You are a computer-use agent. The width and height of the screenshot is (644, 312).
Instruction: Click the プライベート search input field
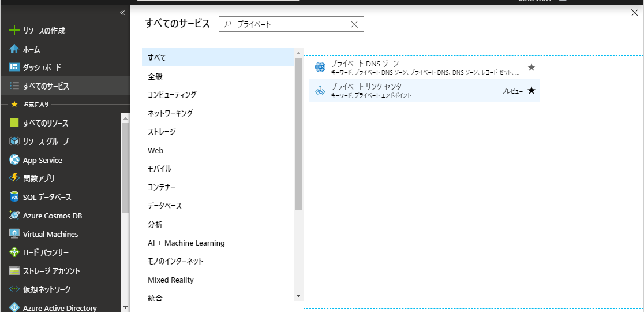(x=291, y=24)
